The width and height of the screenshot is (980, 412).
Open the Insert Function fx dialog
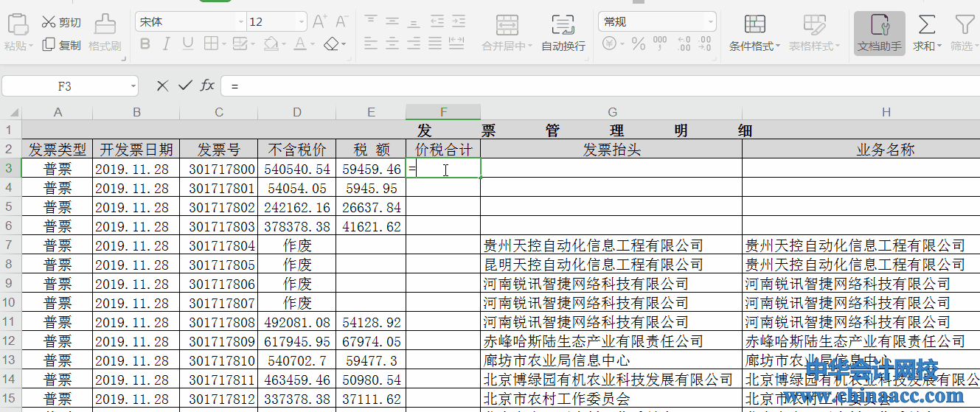point(208,85)
